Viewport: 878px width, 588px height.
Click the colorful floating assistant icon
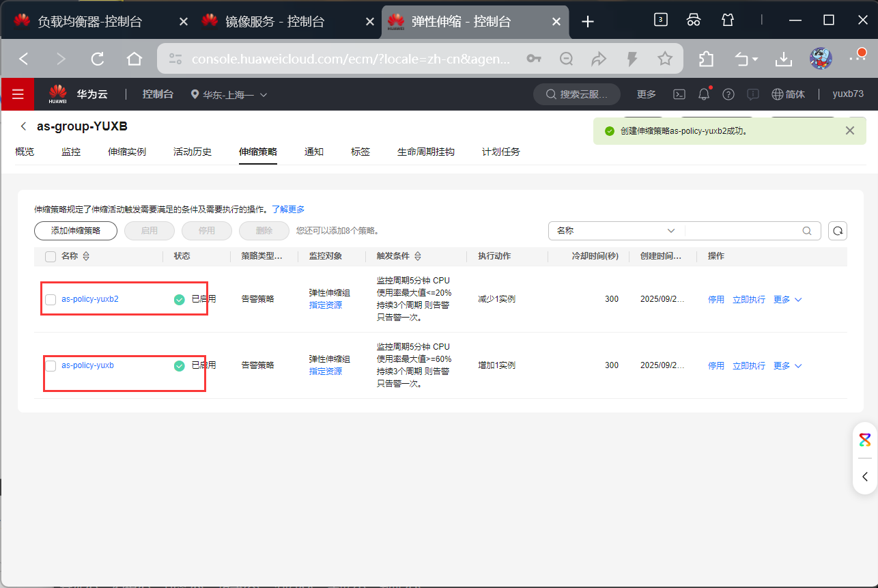pyautogui.click(x=865, y=440)
